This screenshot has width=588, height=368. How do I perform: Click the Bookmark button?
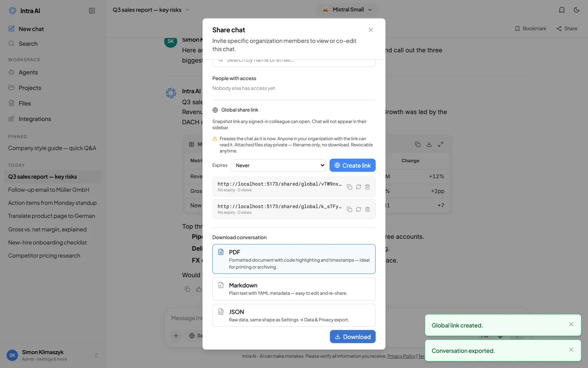pos(530,29)
